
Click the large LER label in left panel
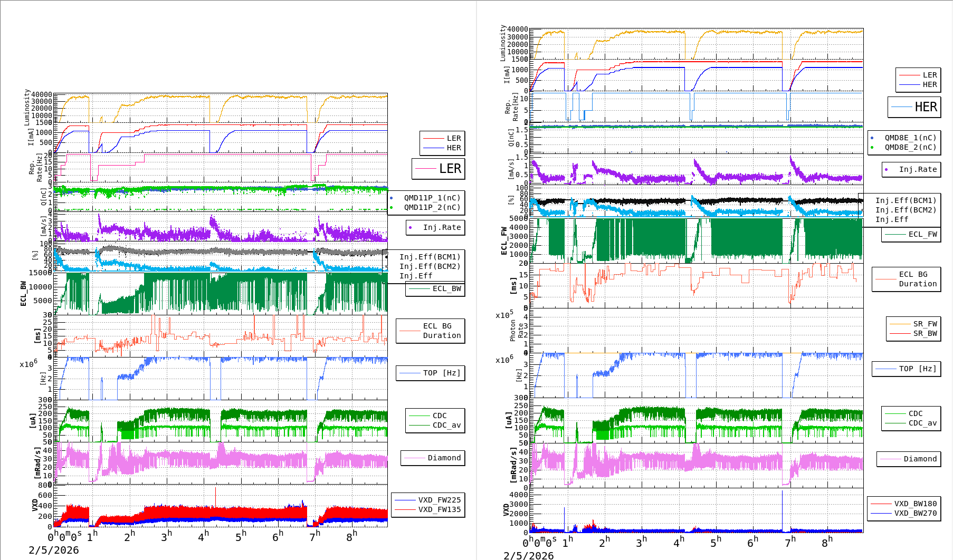[439, 169]
